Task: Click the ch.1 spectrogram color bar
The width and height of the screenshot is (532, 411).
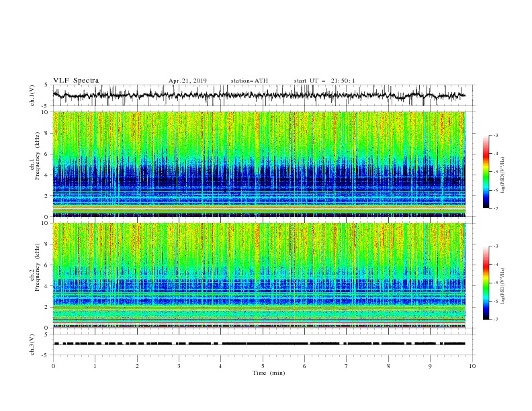Action: (486, 172)
